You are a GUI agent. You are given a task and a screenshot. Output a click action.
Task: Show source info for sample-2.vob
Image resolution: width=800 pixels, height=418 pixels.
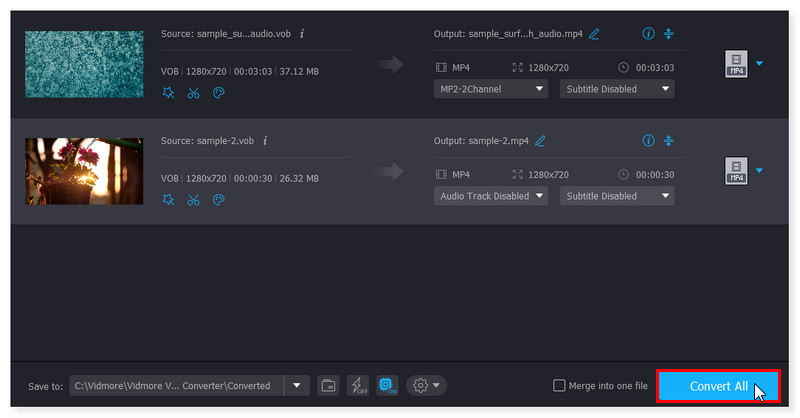tap(265, 141)
